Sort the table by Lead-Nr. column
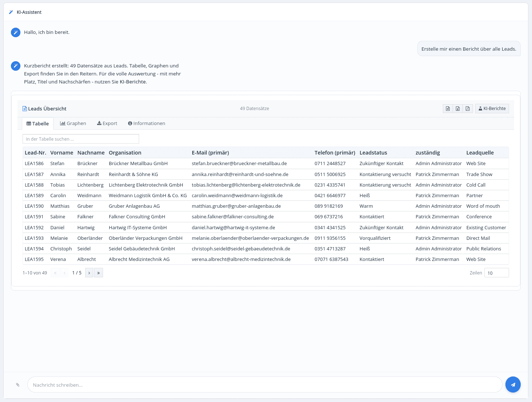Image resolution: width=532 pixels, height=402 pixels. 35,153
